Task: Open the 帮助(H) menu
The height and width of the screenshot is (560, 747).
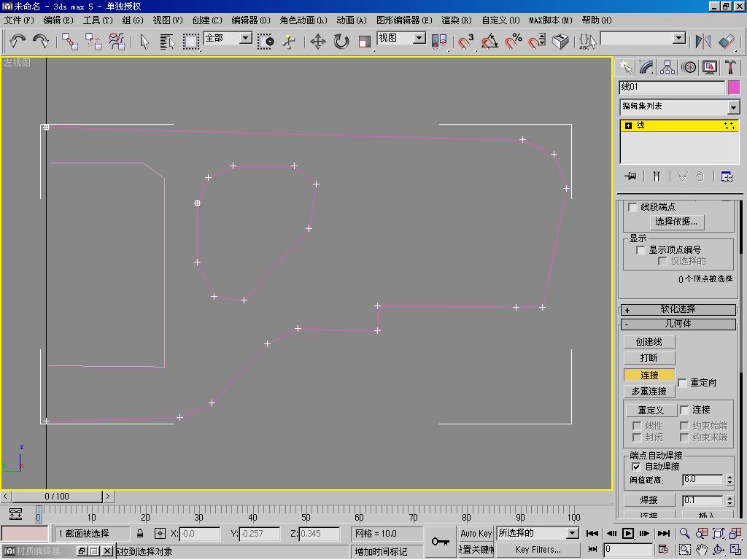Action: coord(597,20)
